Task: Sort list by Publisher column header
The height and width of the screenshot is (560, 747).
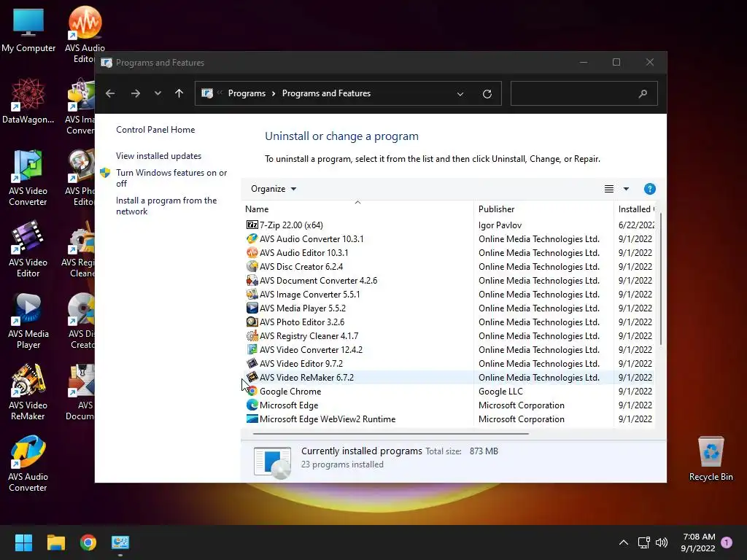Action: (543, 209)
